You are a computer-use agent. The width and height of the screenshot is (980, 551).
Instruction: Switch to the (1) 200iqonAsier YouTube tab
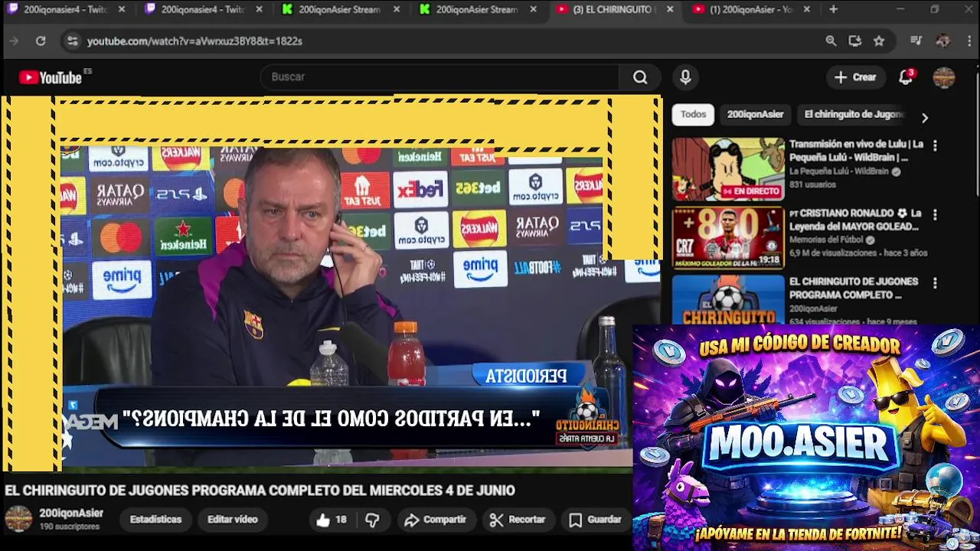click(753, 9)
